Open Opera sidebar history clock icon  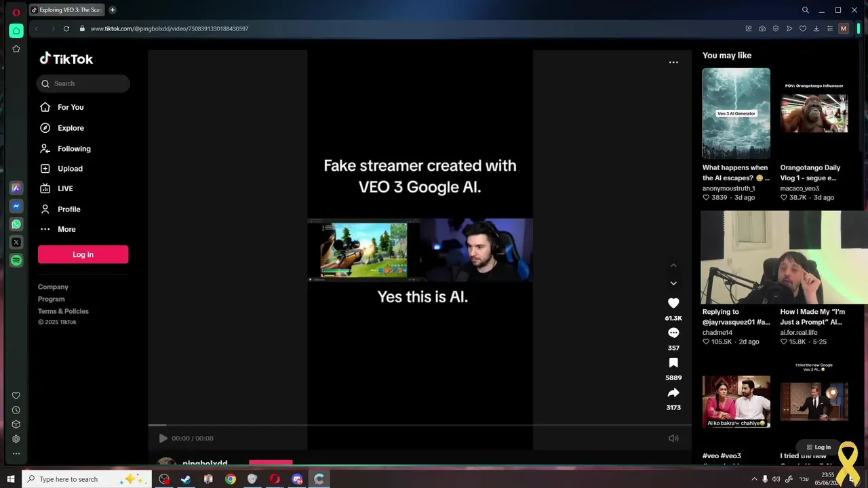[16, 410]
